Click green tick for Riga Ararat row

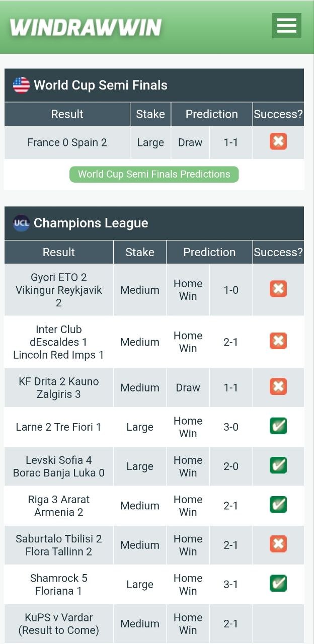pos(278,505)
